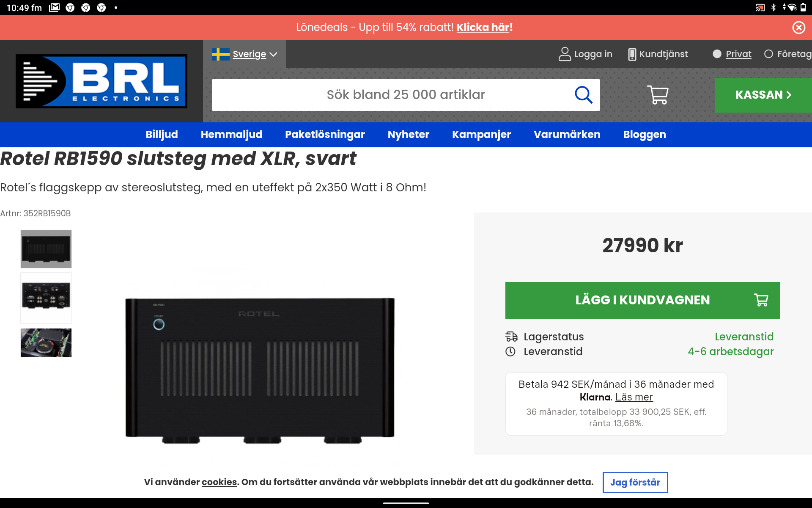Open the Varumärken menu
The width and height of the screenshot is (812, 508).
pyautogui.click(x=567, y=135)
